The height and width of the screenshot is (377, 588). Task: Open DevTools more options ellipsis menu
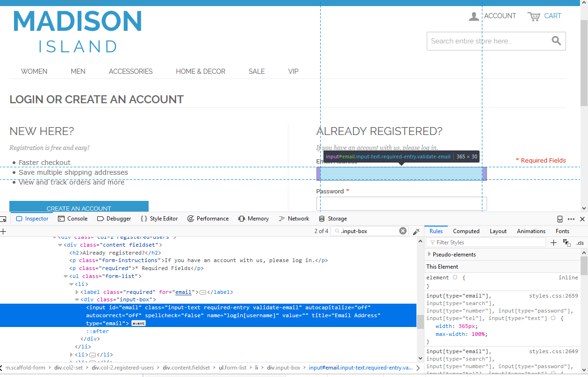click(571, 219)
